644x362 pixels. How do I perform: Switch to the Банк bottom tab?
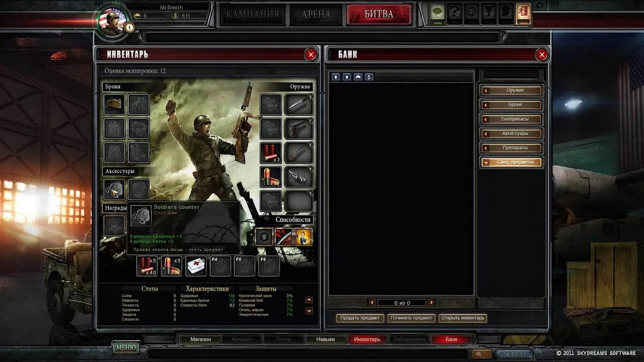[451, 339]
